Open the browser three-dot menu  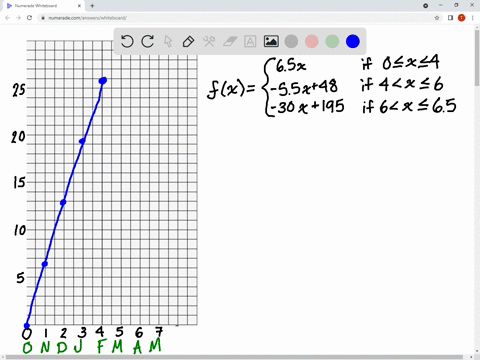coord(472,18)
